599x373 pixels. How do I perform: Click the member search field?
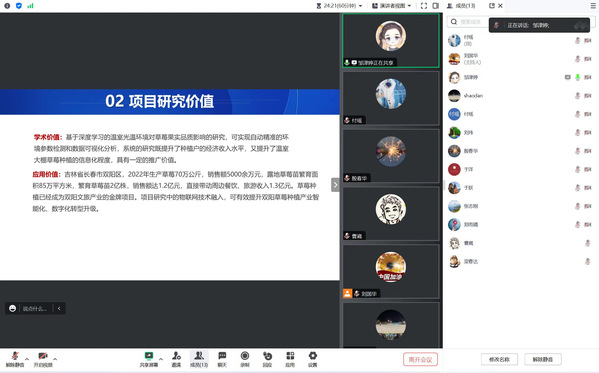click(468, 22)
